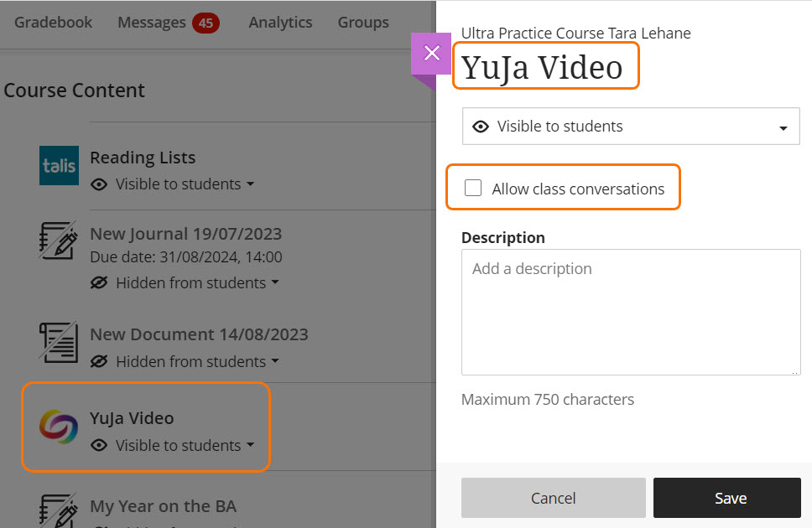812x528 pixels.
Task: Click the Talis Reading Lists icon
Action: [60, 165]
